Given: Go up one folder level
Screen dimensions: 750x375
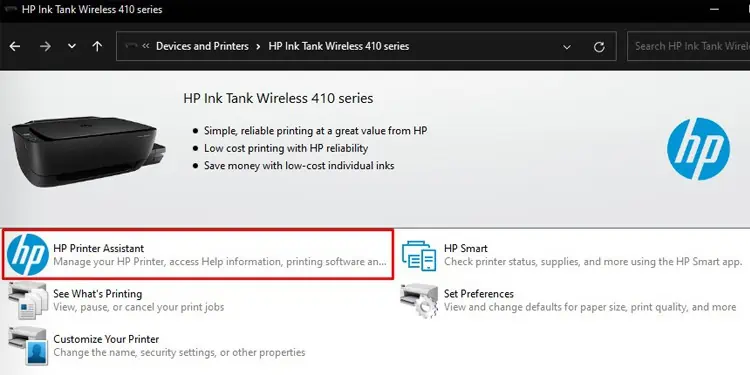Looking at the screenshot, I should [97, 46].
